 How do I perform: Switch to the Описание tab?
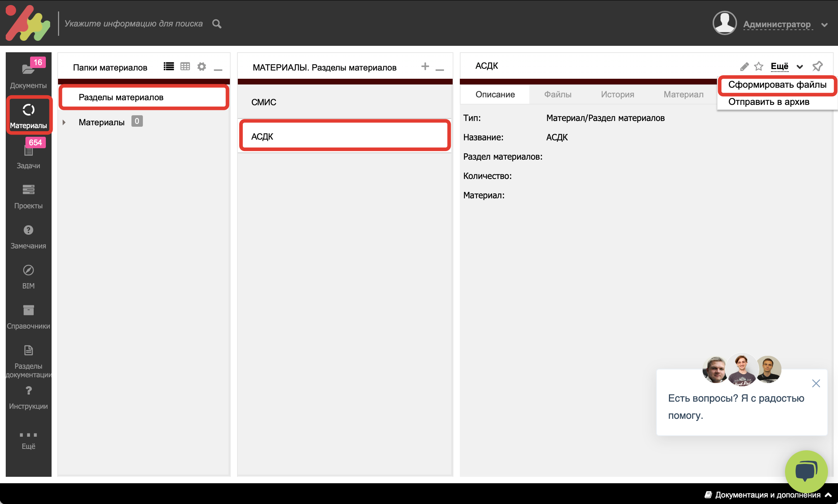click(495, 94)
